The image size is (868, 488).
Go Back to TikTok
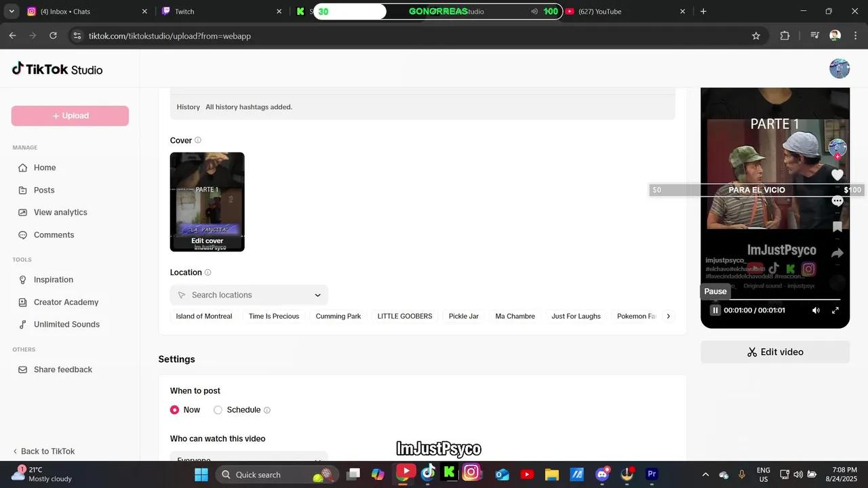coord(44,451)
